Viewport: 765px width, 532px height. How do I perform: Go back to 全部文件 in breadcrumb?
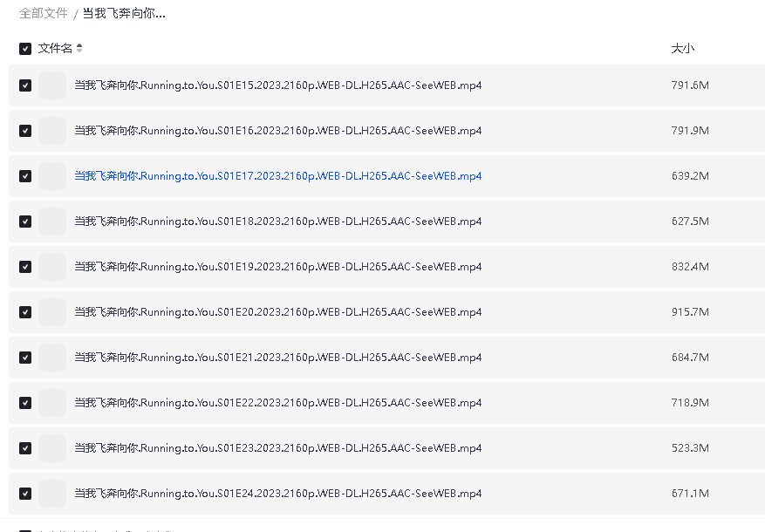[x=44, y=14]
